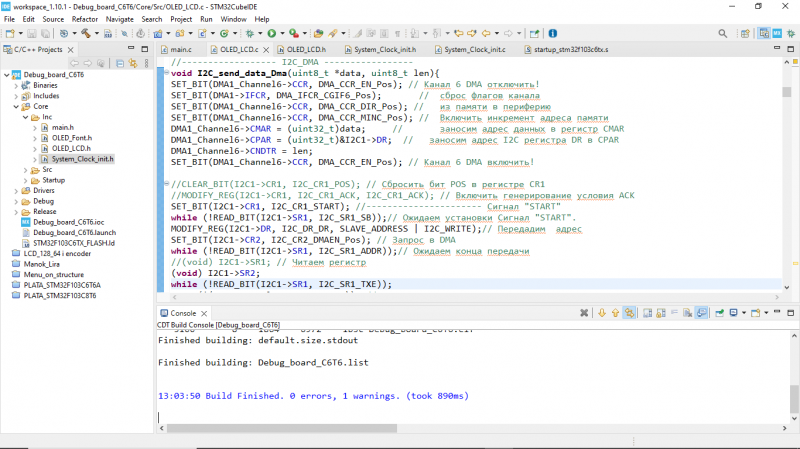Image resolution: width=800 pixels, height=449 pixels.
Task: Select OLED_Font.h in the project tree
Action: tap(71, 138)
